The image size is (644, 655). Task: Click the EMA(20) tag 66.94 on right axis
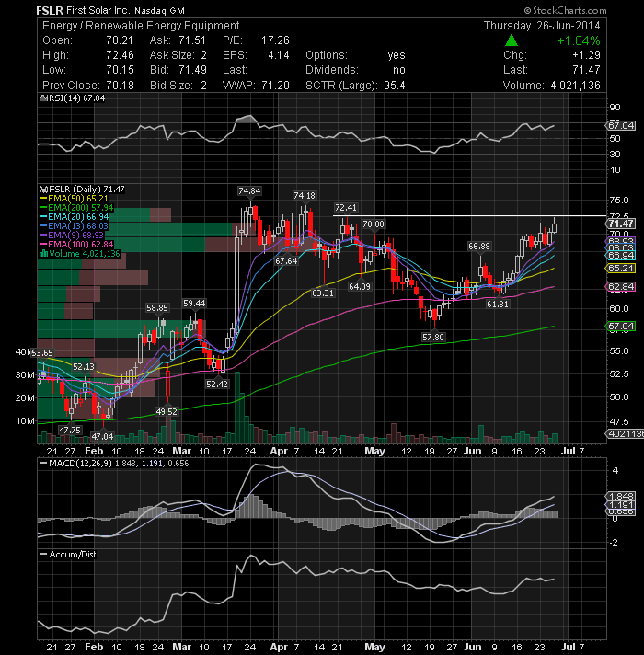click(621, 255)
